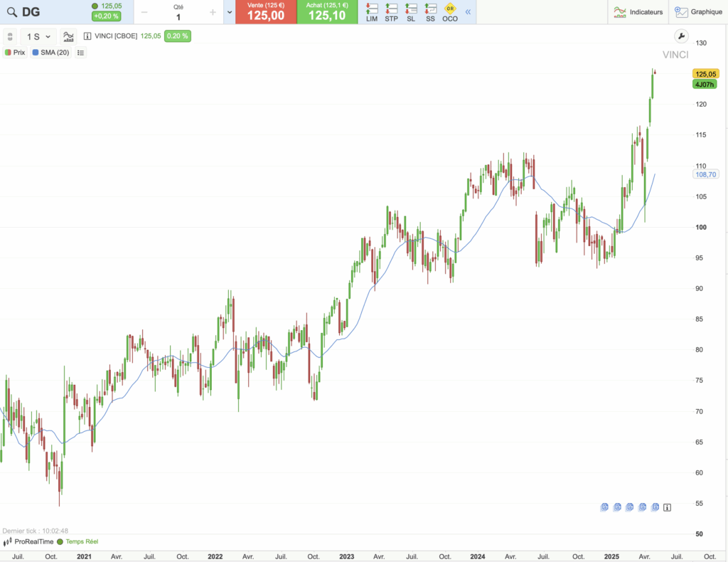Select the LIM limit order icon
The width and height of the screenshot is (728, 562).
[x=371, y=12]
